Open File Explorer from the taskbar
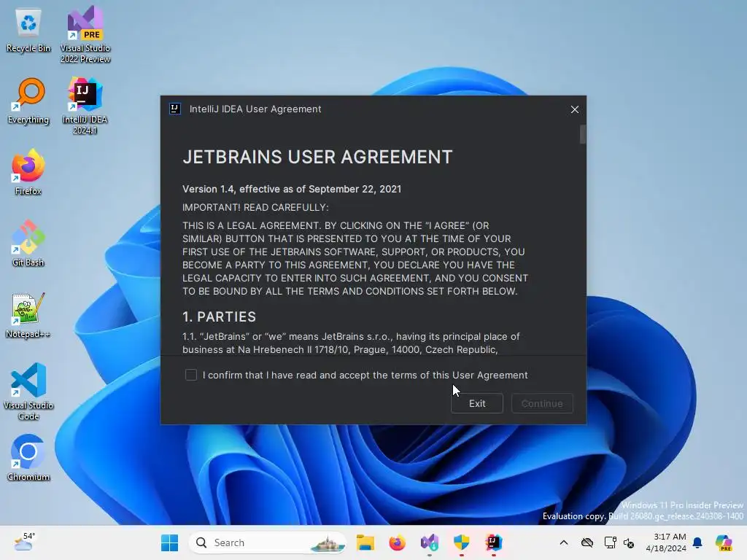Image resolution: width=747 pixels, height=560 pixels. click(x=365, y=542)
